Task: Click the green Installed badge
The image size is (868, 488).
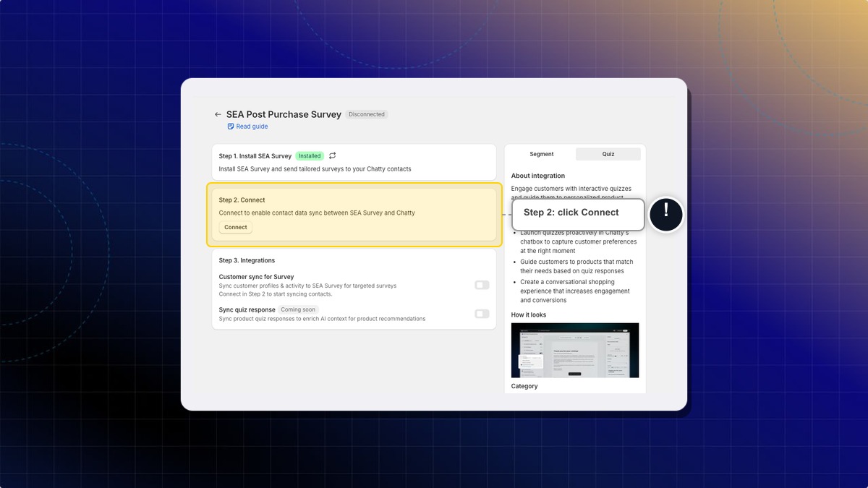Action: click(x=310, y=155)
